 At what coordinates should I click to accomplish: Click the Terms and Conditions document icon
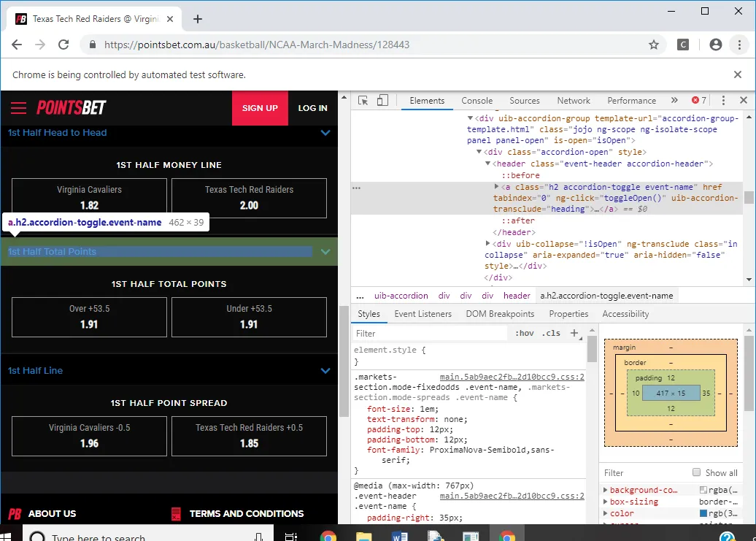[x=176, y=513]
